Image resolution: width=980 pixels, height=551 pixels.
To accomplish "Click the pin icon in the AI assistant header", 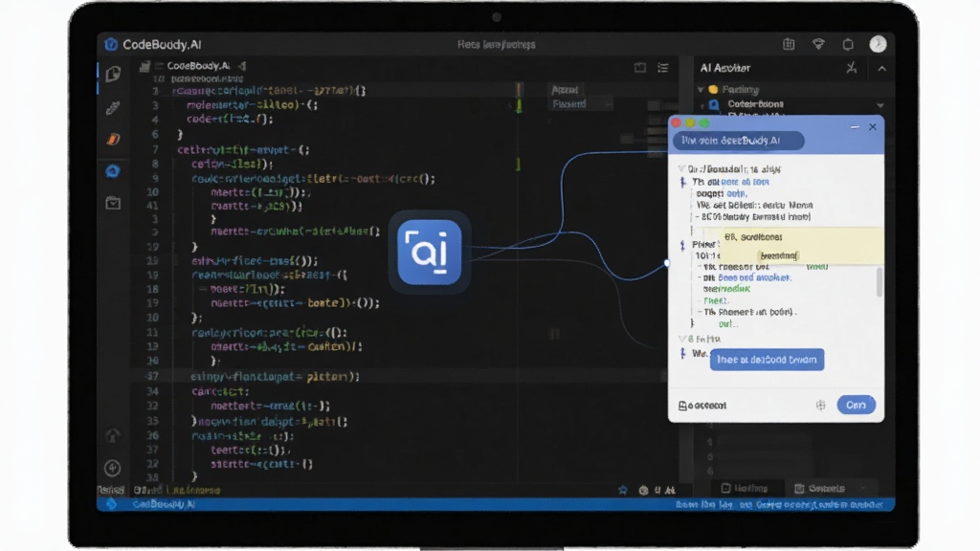I will (852, 68).
